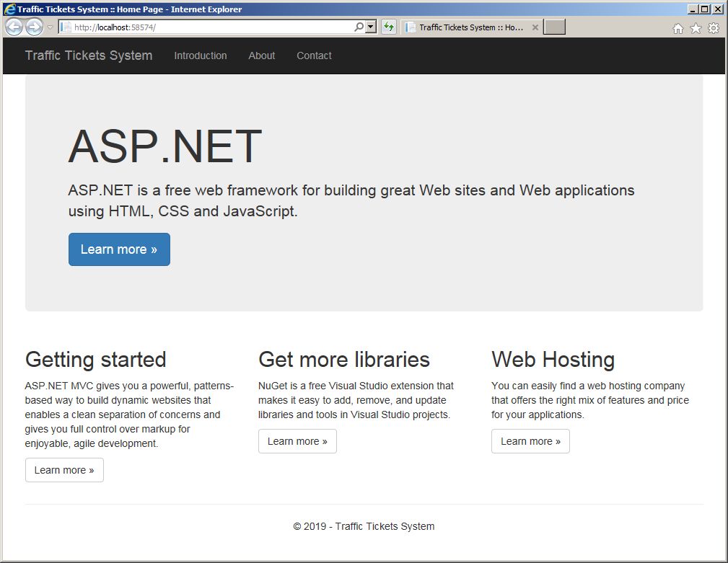Viewport: 728px width, 563px height.
Task: Close the Internet Explorer window
Action: click(x=717, y=9)
